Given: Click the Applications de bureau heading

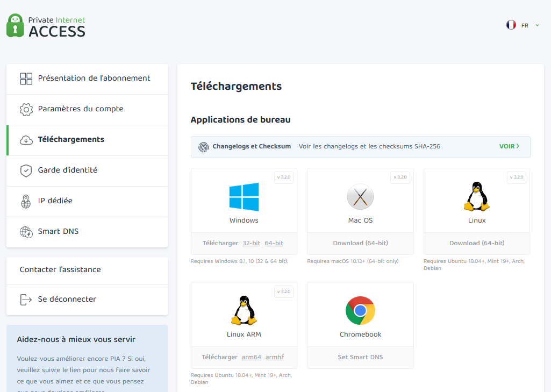Looking at the screenshot, I should pos(240,119).
